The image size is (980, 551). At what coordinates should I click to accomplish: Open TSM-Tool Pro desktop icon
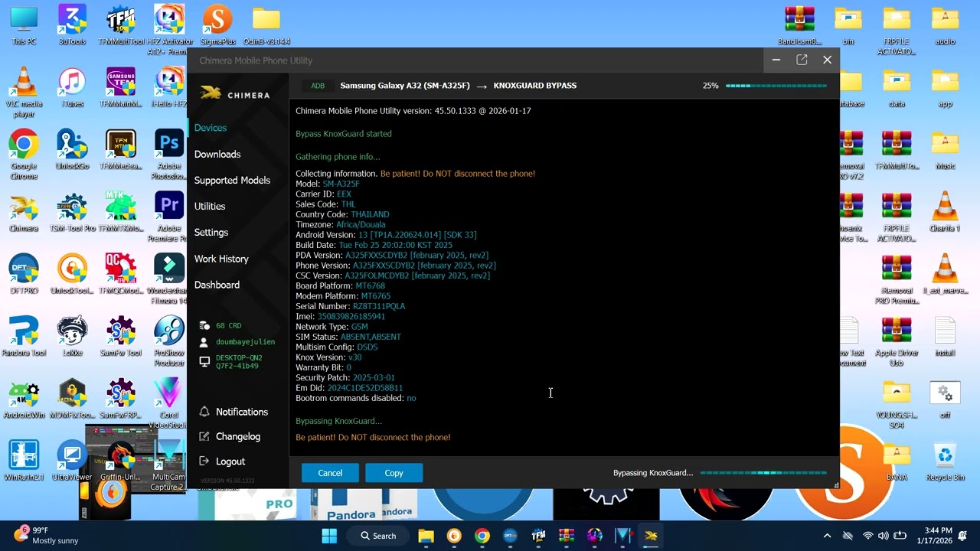pos(72,212)
